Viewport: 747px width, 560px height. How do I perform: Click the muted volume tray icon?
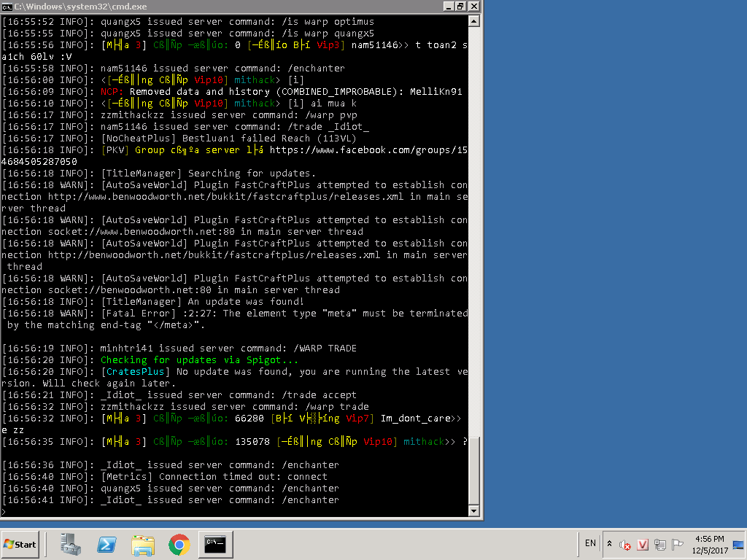[x=625, y=544]
